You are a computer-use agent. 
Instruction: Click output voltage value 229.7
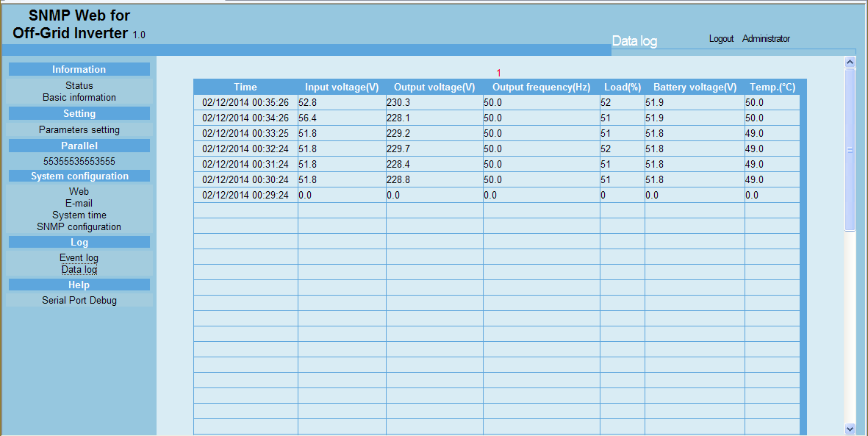coord(398,149)
